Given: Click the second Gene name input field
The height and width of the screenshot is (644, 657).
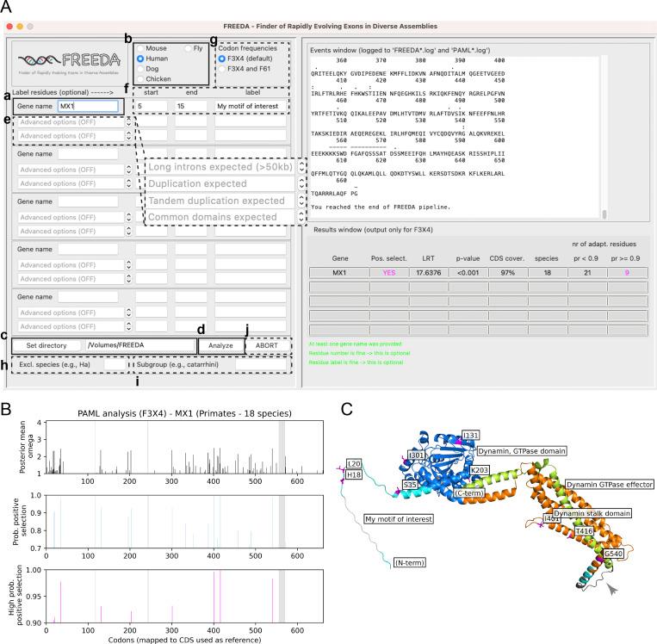Looking at the screenshot, I should [88, 154].
